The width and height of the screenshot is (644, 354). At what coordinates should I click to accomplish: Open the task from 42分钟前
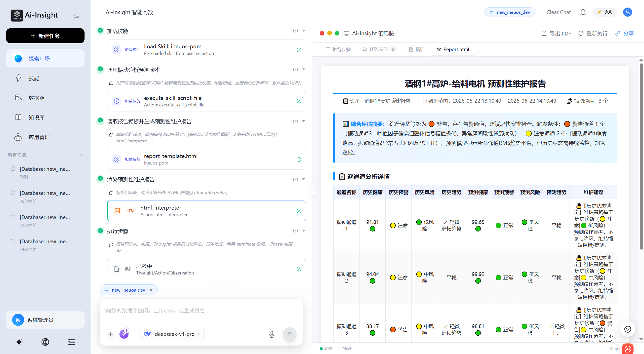tap(45, 221)
